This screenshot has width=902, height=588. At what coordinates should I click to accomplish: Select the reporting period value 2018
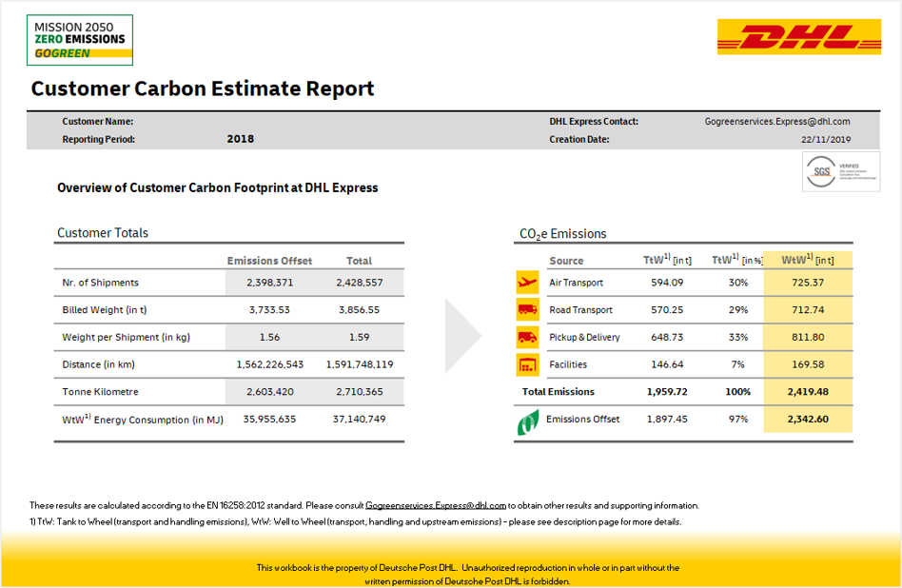(x=241, y=139)
